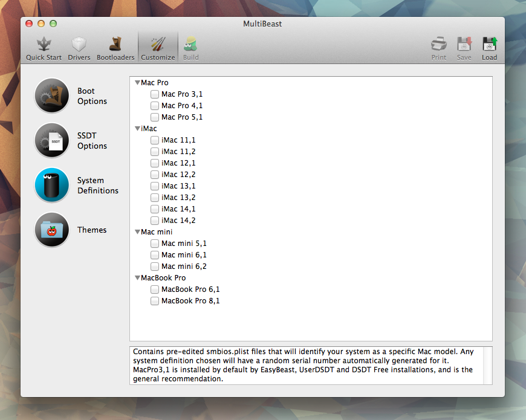Open Themes folder sidebar icon

pyautogui.click(x=51, y=230)
